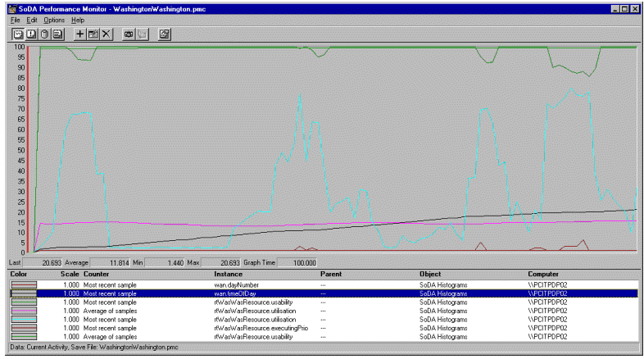This screenshot has height=359, width=644.
Task: Click the Scale column header
Action: pos(70,274)
